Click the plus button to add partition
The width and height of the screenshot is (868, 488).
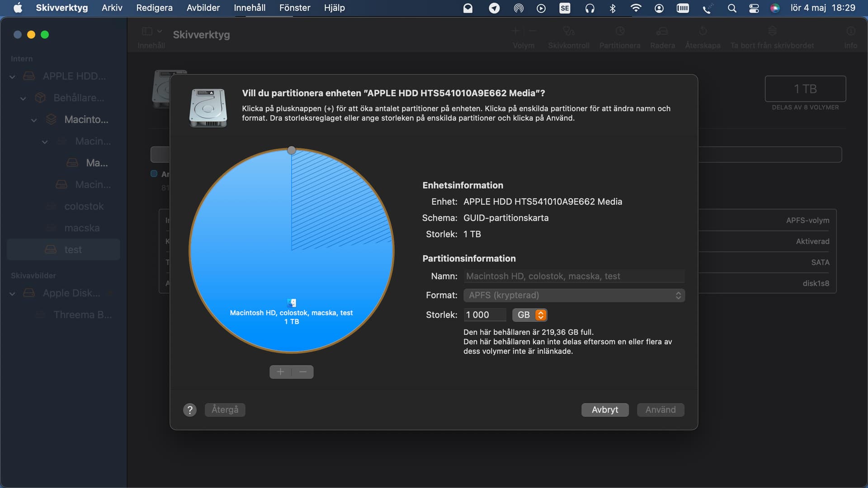click(x=281, y=372)
